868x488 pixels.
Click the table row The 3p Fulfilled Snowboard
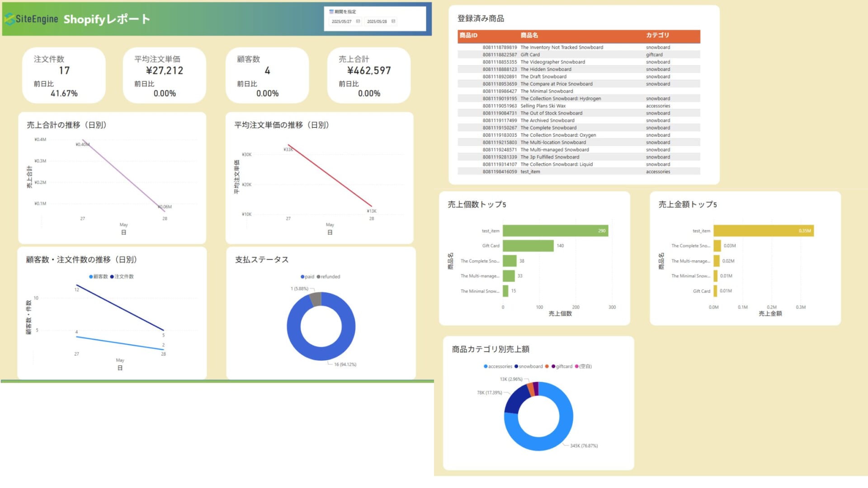[579, 157]
